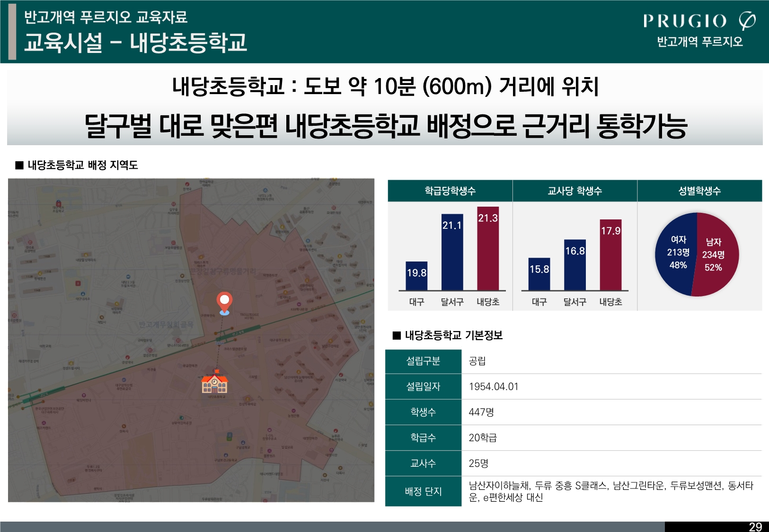Click the '달서구' axis label under 교사당 학생수 chart
Viewport: 769px width, 532px height.
(575, 302)
